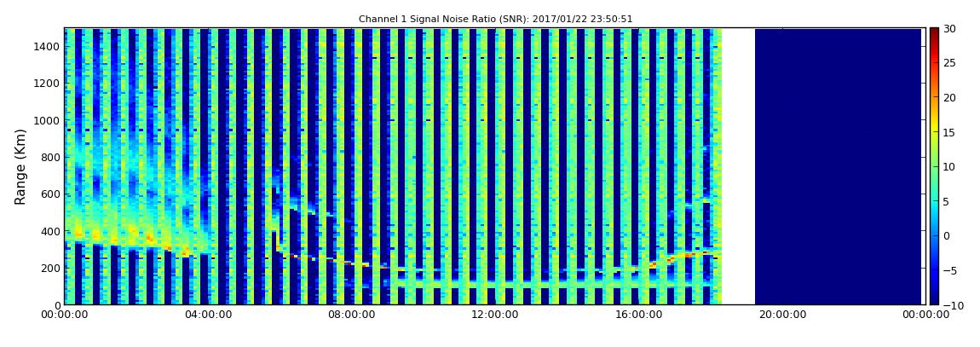This screenshot has width=980, height=347.
Task: Click the colorbar label 5
Action: tap(947, 201)
